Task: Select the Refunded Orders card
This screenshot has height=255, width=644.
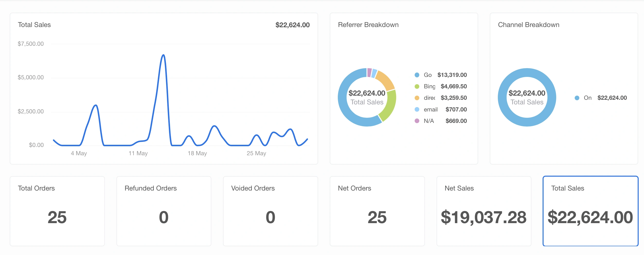Action: coord(164,211)
